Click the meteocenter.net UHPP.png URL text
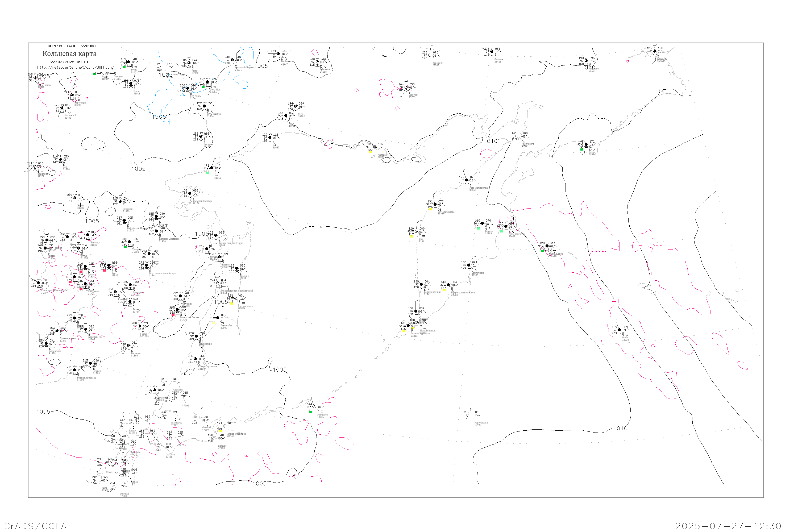798x532 pixels. [75, 68]
